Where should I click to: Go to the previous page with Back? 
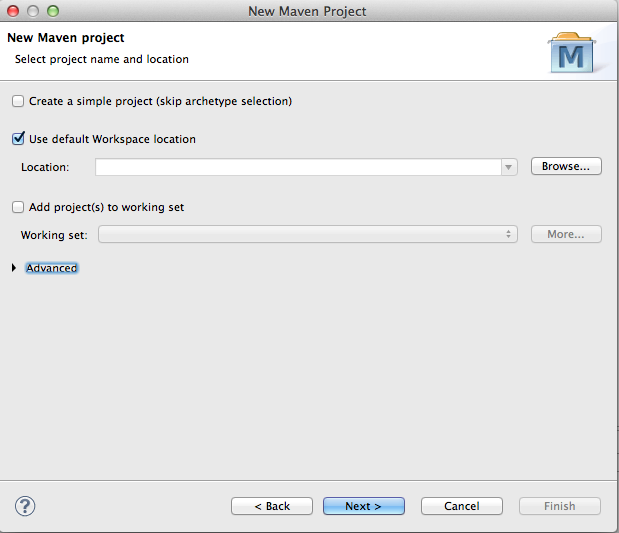click(272, 506)
